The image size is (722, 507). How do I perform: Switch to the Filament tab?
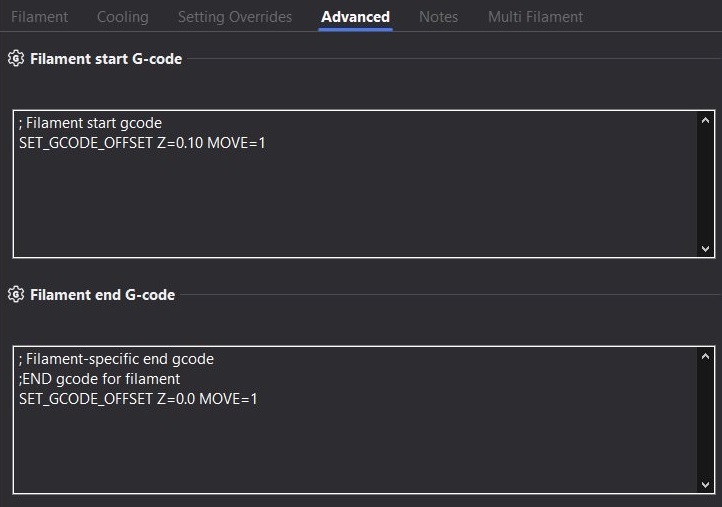point(40,17)
